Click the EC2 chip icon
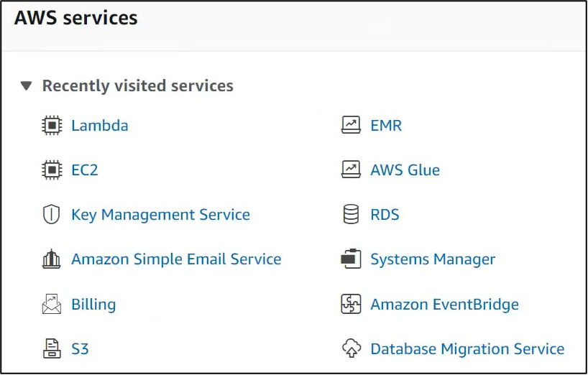The width and height of the screenshot is (588, 375). (52, 170)
